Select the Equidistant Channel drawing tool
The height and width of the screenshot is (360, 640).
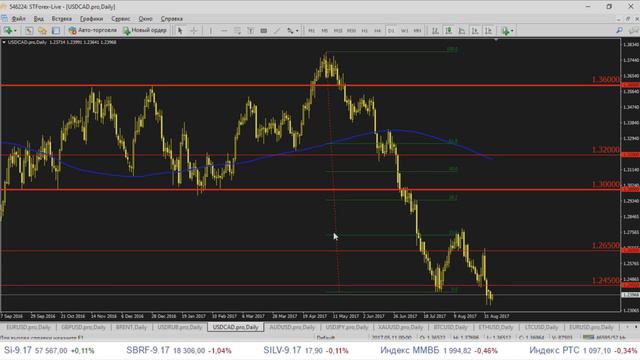pos(237,31)
